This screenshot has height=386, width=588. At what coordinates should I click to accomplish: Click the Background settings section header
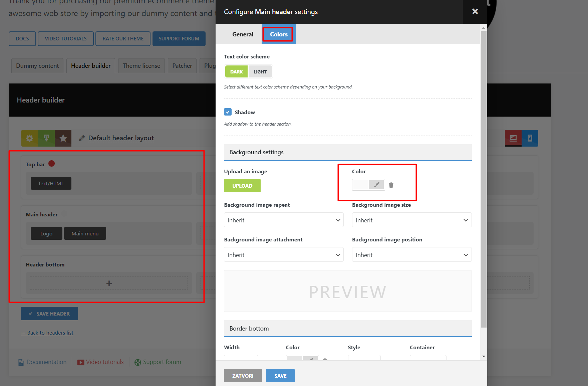[x=348, y=152]
